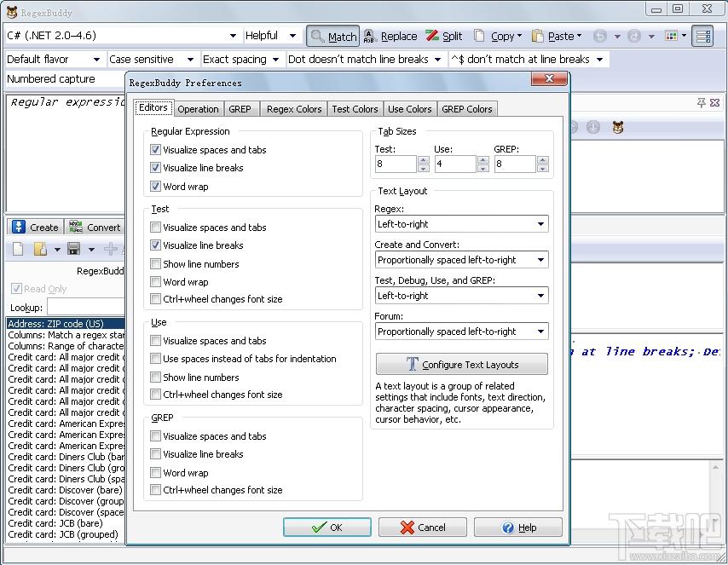The height and width of the screenshot is (565, 728).
Task: Open the Copy toolbar menu
Action: (x=498, y=36)
